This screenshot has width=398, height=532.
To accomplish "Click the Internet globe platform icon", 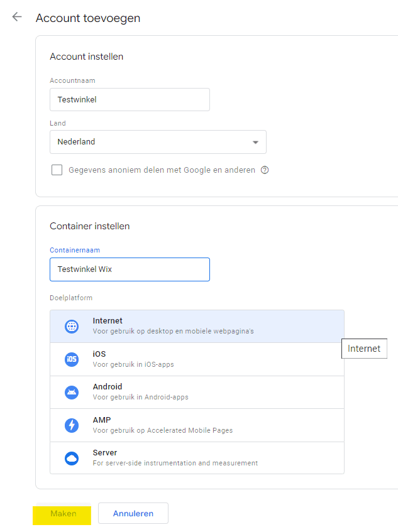I will (72, 326).
